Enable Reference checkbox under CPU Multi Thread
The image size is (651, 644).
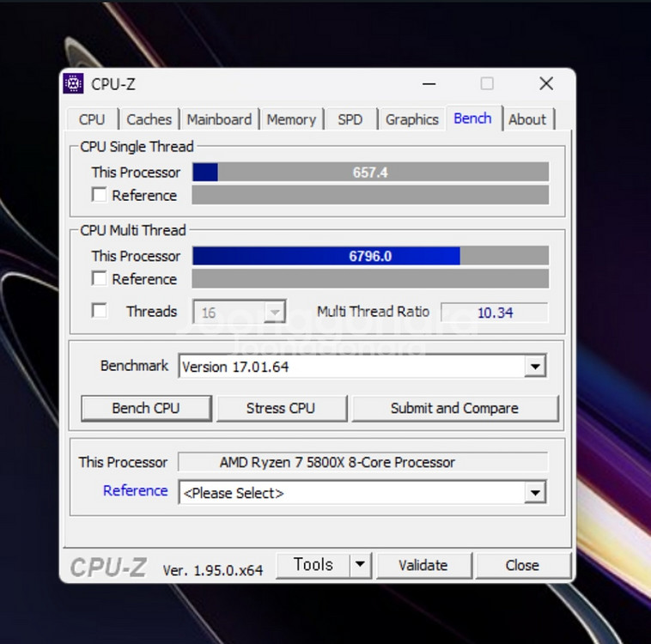[100, 278]
